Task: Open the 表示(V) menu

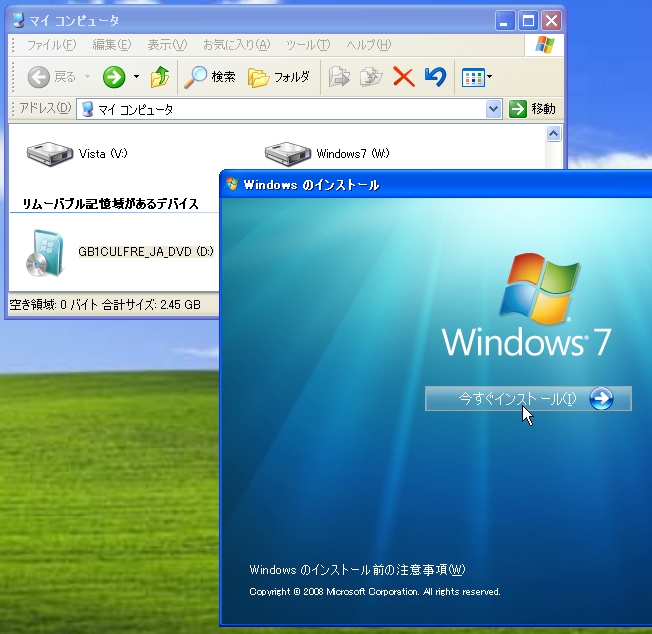Action: (x=167, y=44)
